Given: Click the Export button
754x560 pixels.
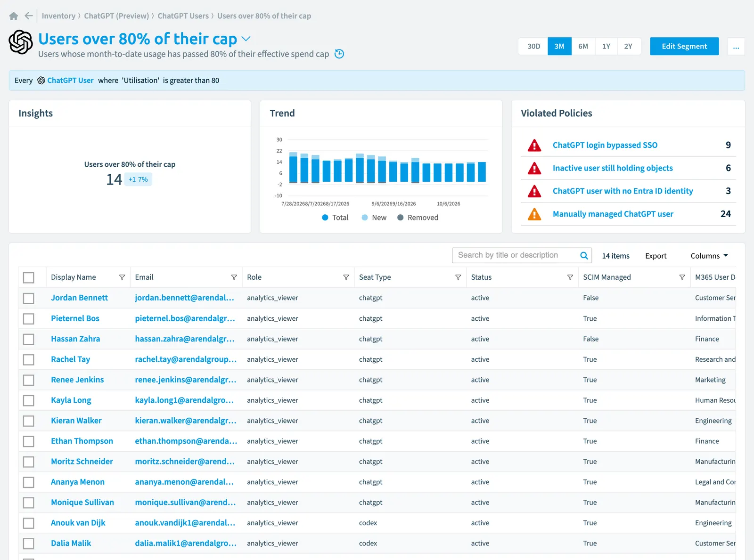Looking at the screenshot, I should pos(656,256).
